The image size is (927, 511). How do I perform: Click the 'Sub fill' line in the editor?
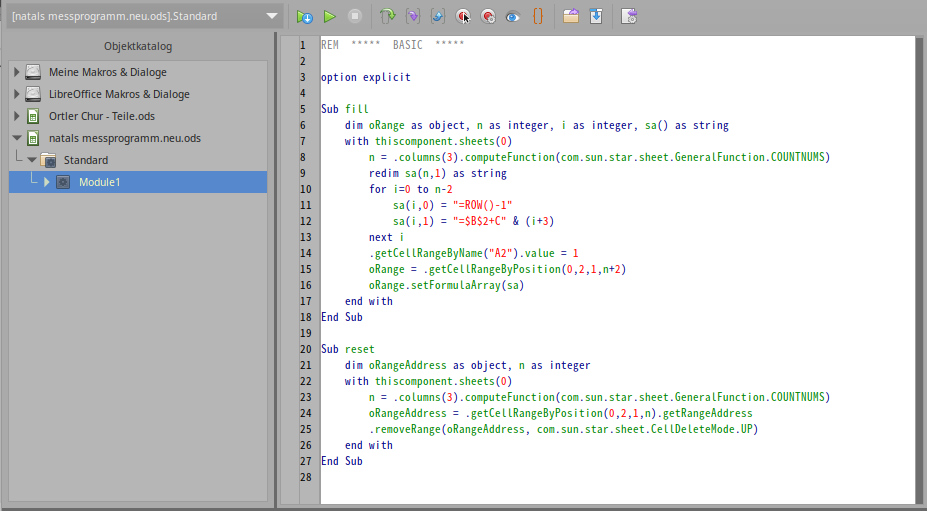click(x=345, y=109)
